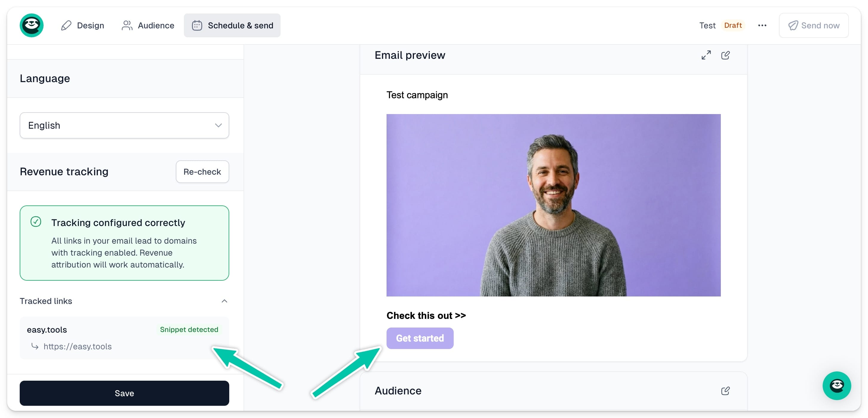868x418 pixels.
Task: Expand the email preview to fullscreen
Action: [x=706, y=55]
